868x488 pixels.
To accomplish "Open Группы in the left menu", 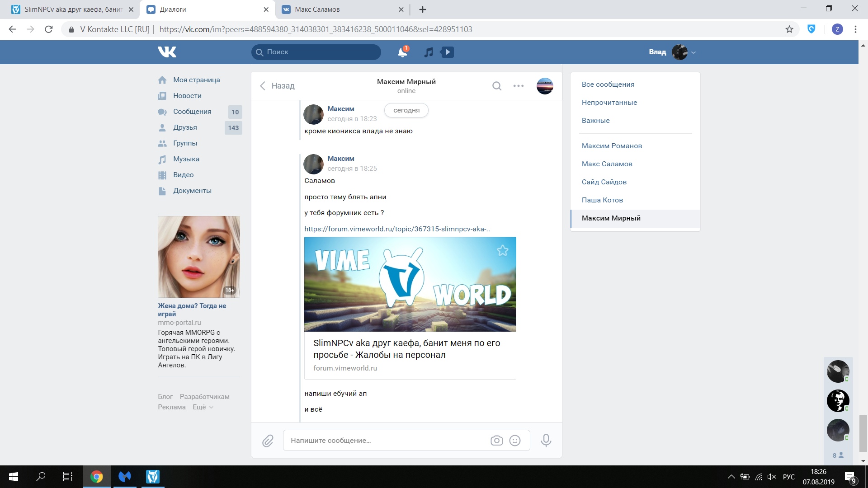I will (185, 143).
